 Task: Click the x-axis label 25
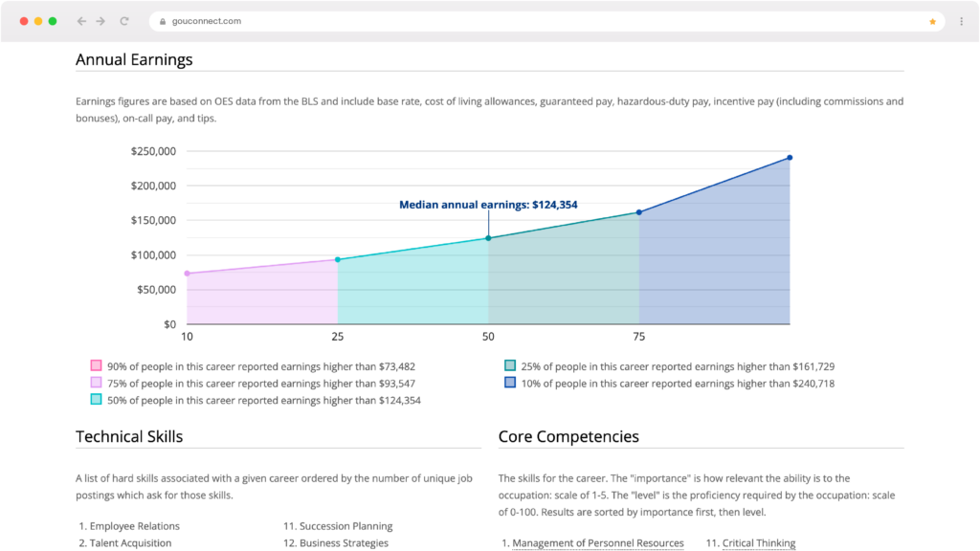point(338,337)
